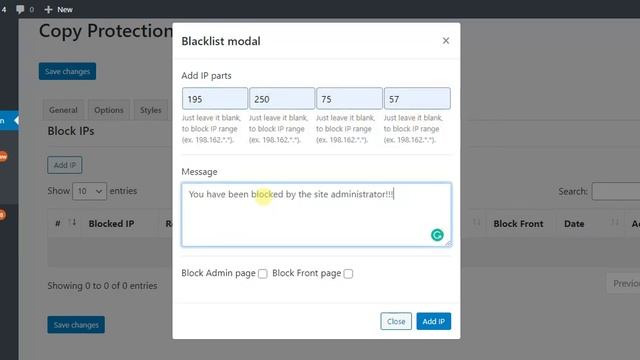
Task: Click bottom Save changes button
Action: click(x=76, y=325)
